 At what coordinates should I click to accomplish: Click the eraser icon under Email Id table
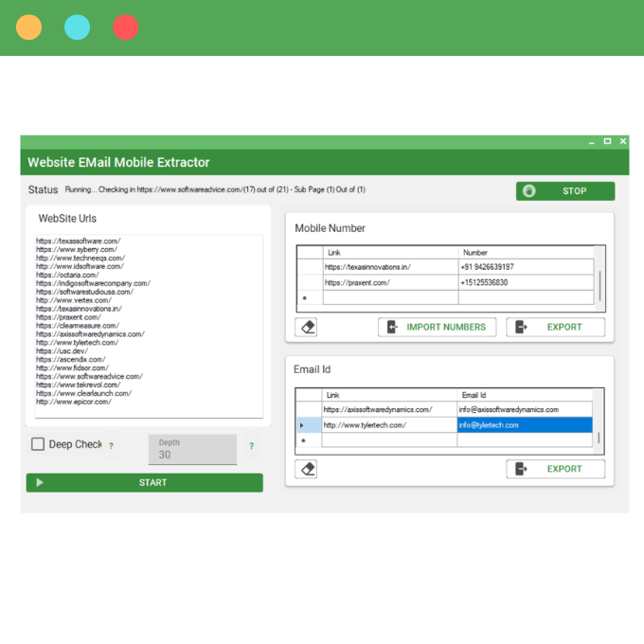[x=306, y=469]
